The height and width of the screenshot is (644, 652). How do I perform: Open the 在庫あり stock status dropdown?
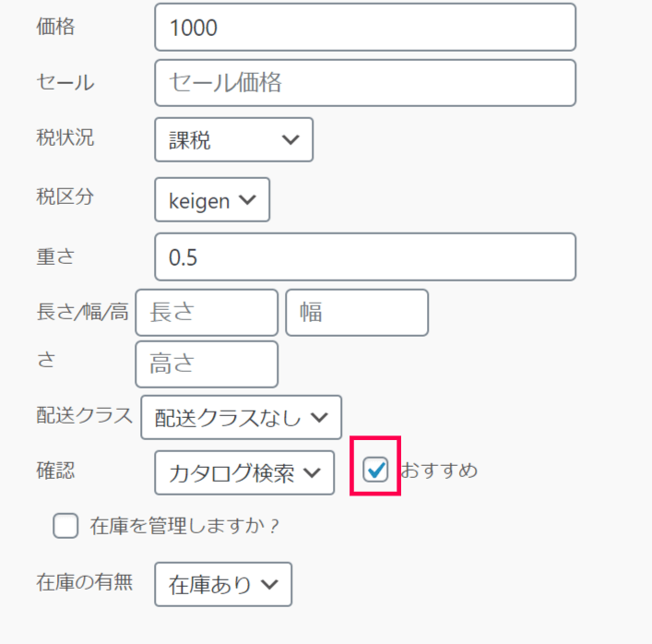pyautogui.click(x=223, y=584)
